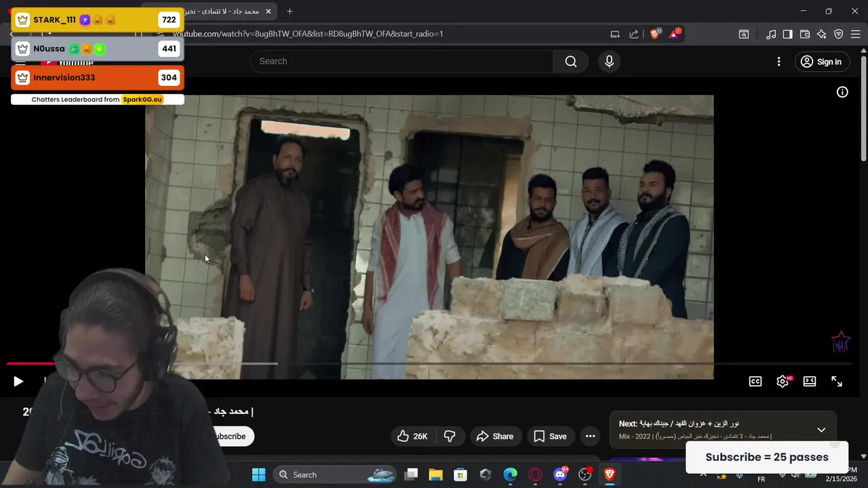Click the Share button under the video
The width and height of the screenshot is (868, 488).
tap(495, 436)
